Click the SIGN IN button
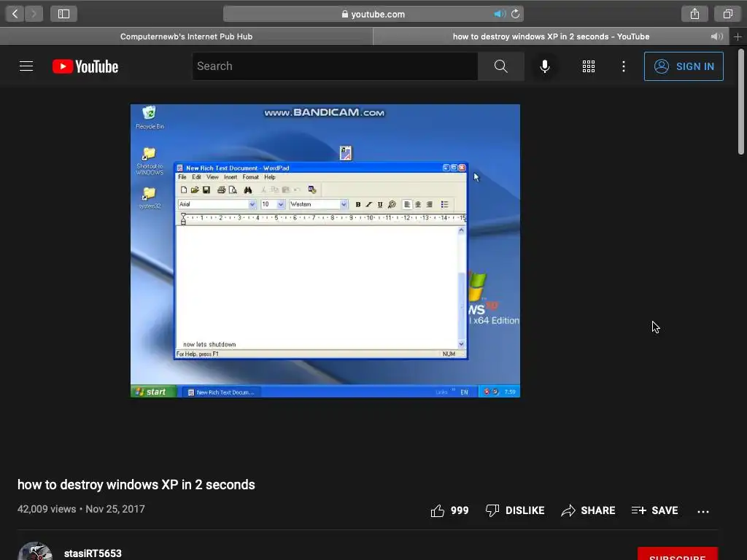This screenshot has height=560, width=747. click(684, 66)
